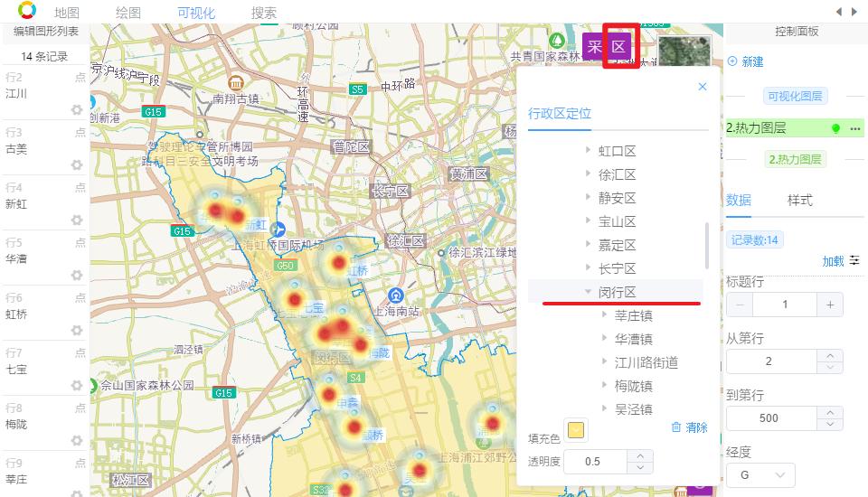Open settings gear for 梅陇 row
This screenshot has width=868, height=497.
(x=77, y=440)
